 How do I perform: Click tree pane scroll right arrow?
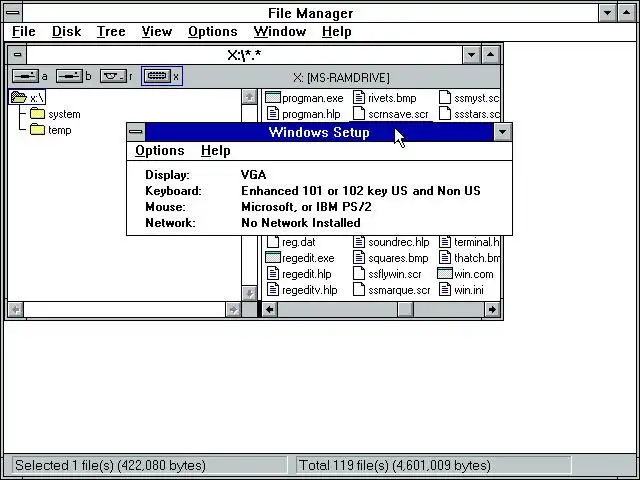(233, 310)
